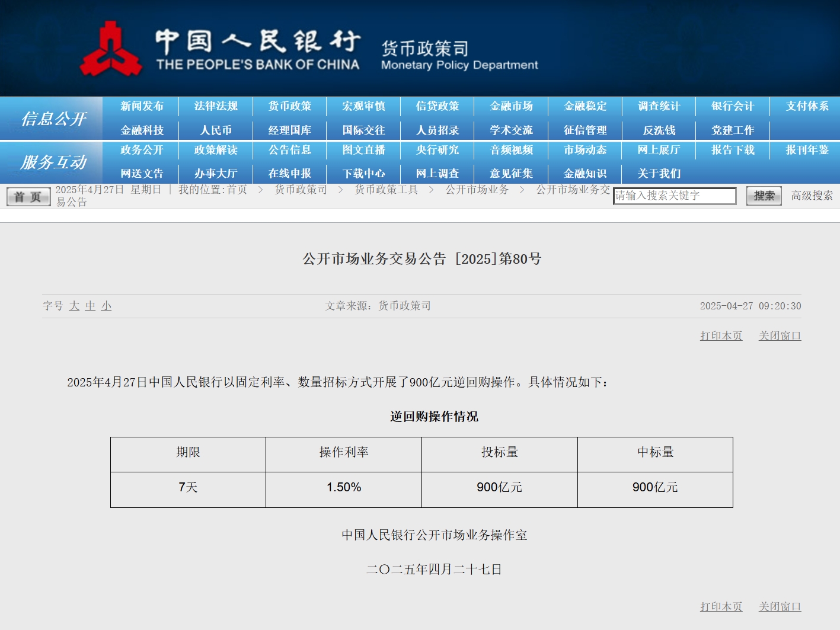
Task: Navigate to 下载中心
Action: coord(363,174)
